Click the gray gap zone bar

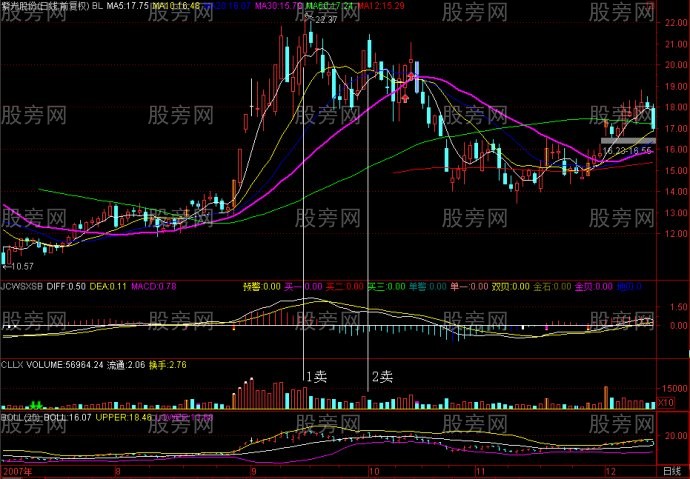[628, 141]
